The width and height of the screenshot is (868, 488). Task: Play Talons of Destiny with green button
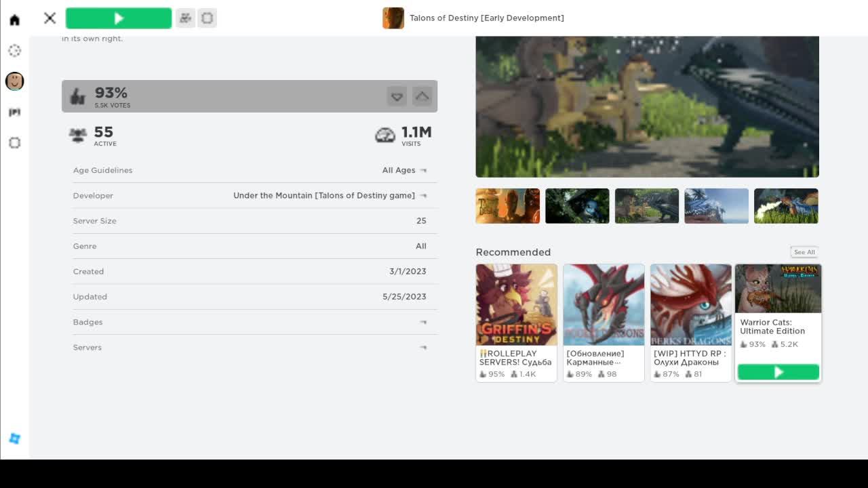(119, 18)
